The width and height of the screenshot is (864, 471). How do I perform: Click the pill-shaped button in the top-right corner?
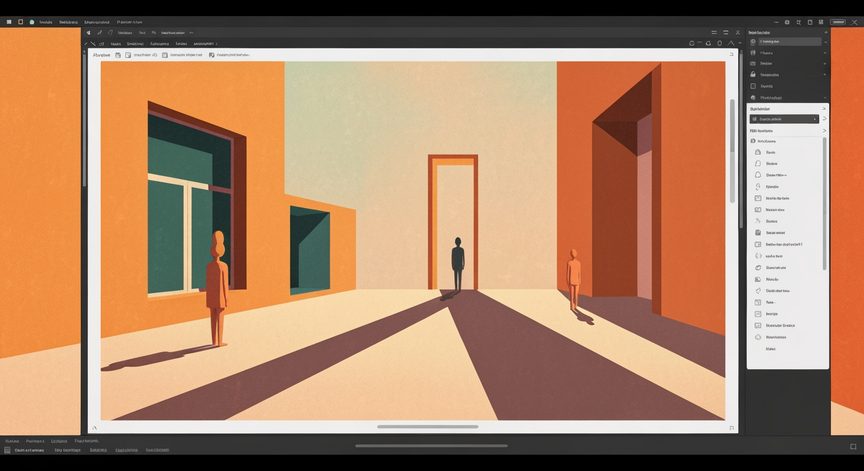pyautogui.click(x=838, y=21)
